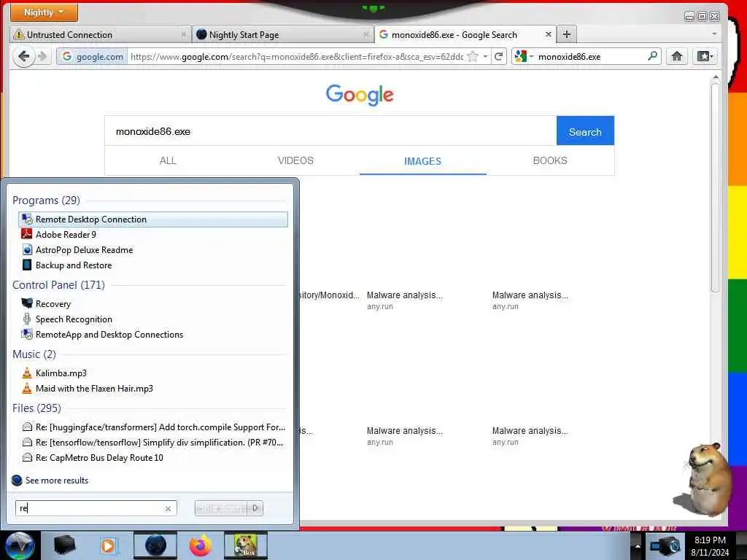The image size is (747, 560).
Task: Expand the Music (2) group header
Action: click(34, 354)
